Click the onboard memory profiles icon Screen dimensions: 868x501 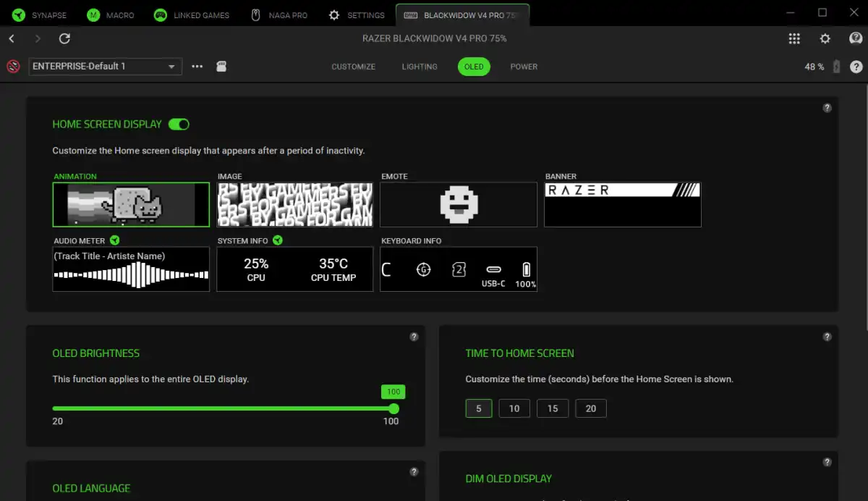click(x=221, y=66)
